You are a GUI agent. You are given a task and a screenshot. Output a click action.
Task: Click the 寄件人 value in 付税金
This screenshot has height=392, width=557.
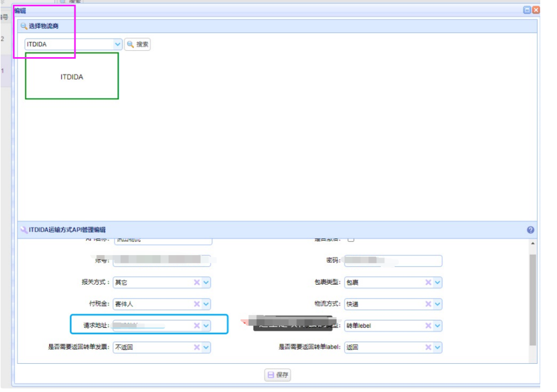click(124, 304)
